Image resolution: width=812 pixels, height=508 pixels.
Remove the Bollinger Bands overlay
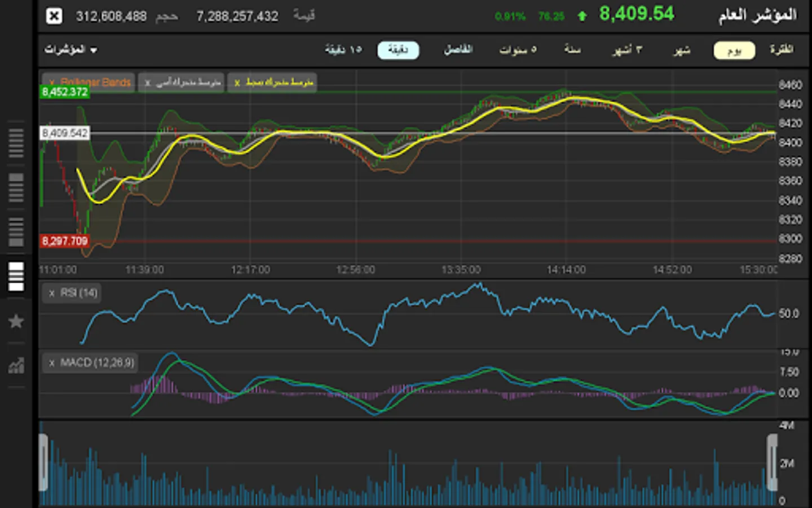click(52, 82)
